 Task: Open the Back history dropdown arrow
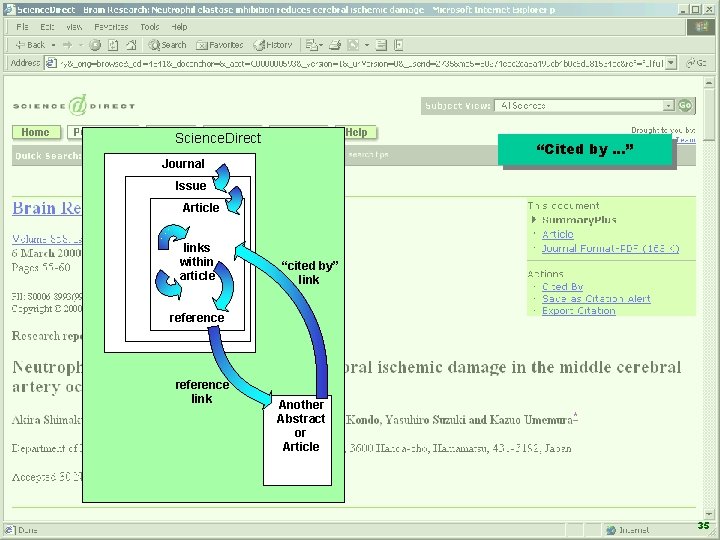click(x=53, y=45)
